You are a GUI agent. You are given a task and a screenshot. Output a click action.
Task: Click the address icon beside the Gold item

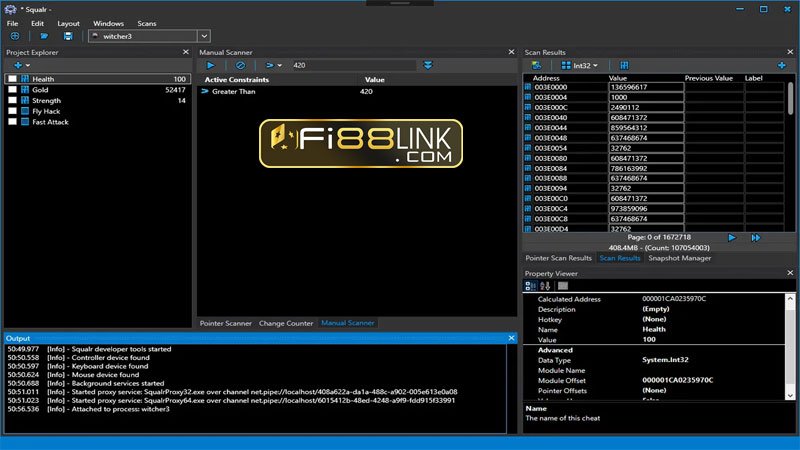(25, 90)
